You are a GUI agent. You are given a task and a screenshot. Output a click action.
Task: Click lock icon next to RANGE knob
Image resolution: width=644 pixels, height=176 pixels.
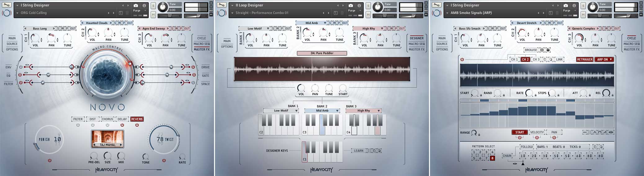click(x=479, y=135)
